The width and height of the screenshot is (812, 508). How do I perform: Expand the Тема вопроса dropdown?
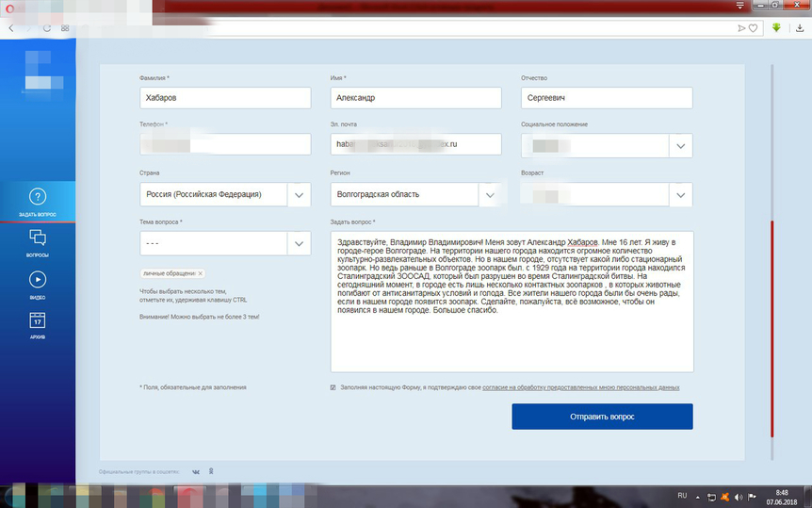coord(298,243)
